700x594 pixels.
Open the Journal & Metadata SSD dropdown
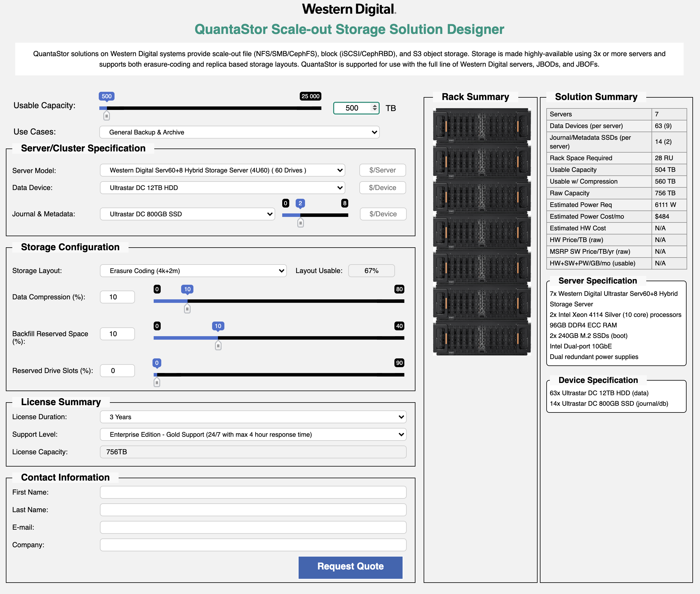coord(187,214)
